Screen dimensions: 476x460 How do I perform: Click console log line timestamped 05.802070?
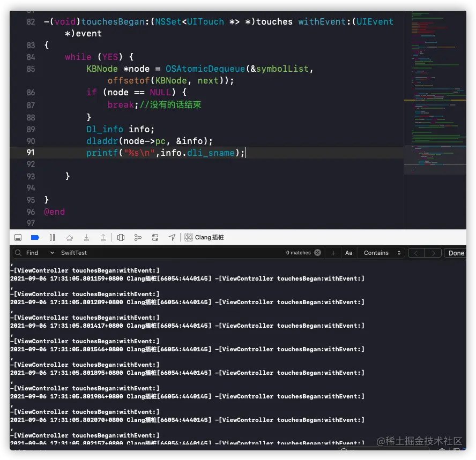coord(187,420)
